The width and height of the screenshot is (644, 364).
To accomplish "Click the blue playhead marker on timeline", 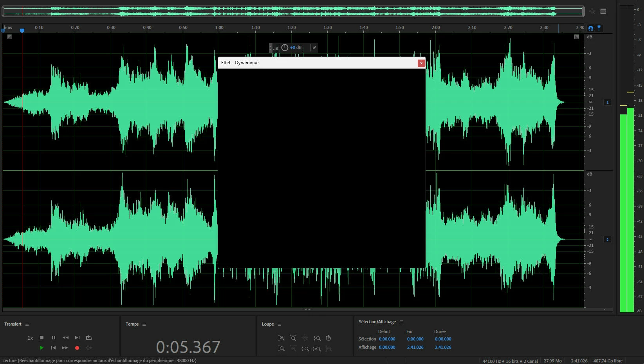I will (x=22, y=30).
